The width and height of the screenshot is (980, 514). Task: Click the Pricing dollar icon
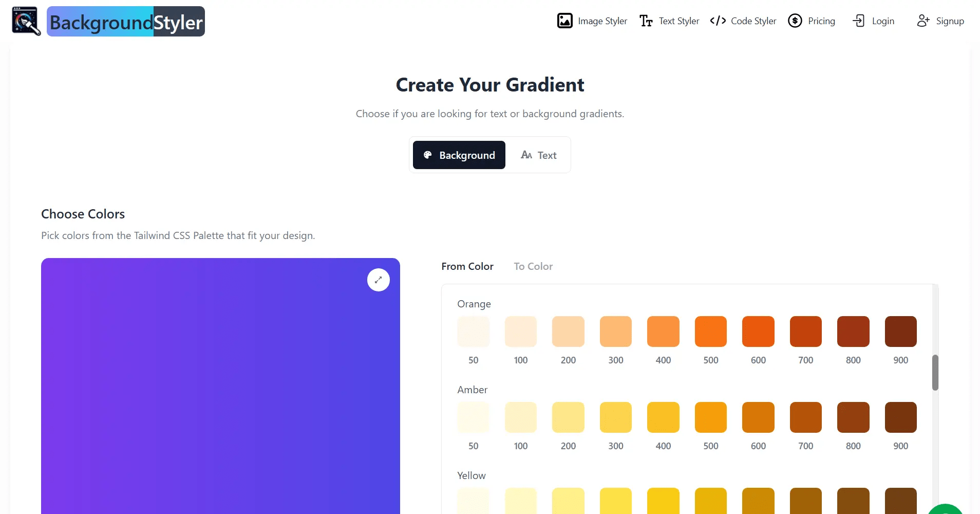point(795,21)
